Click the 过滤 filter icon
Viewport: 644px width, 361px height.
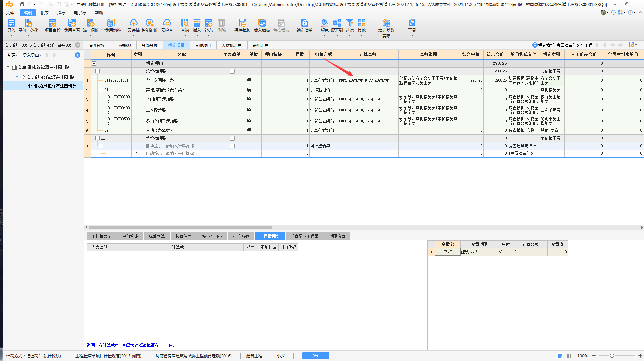pos(349,26)
